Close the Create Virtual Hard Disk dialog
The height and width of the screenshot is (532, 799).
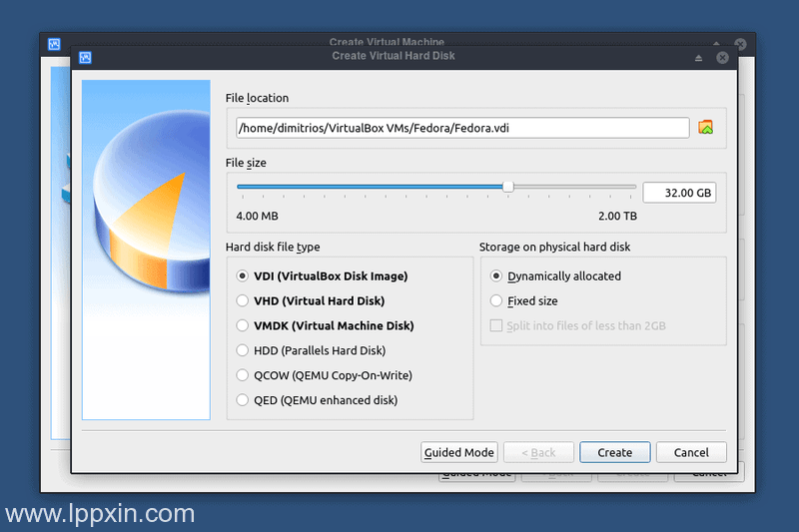coord(722,58)
